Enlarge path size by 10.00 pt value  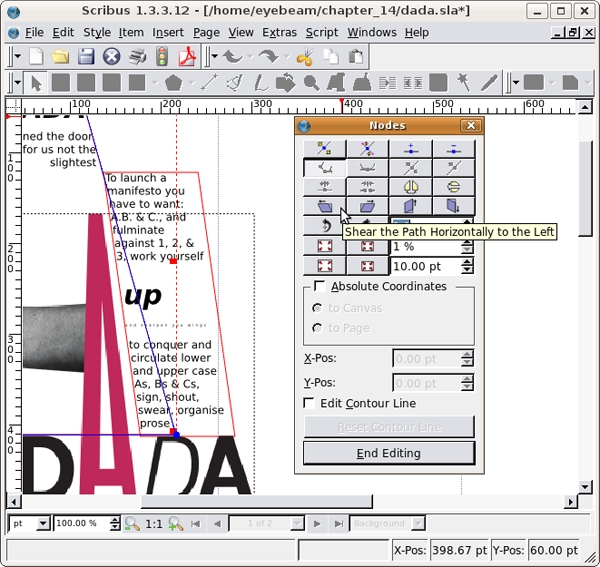coord(324,266)
